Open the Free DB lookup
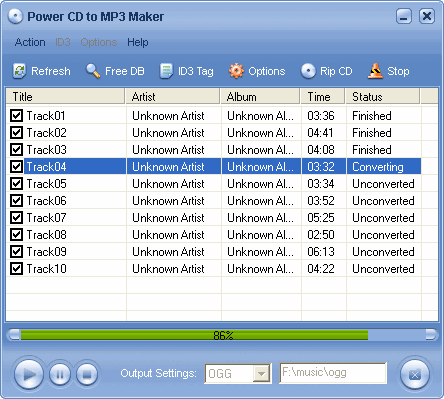This screenshot has height=399, width=444. [115, 71]
